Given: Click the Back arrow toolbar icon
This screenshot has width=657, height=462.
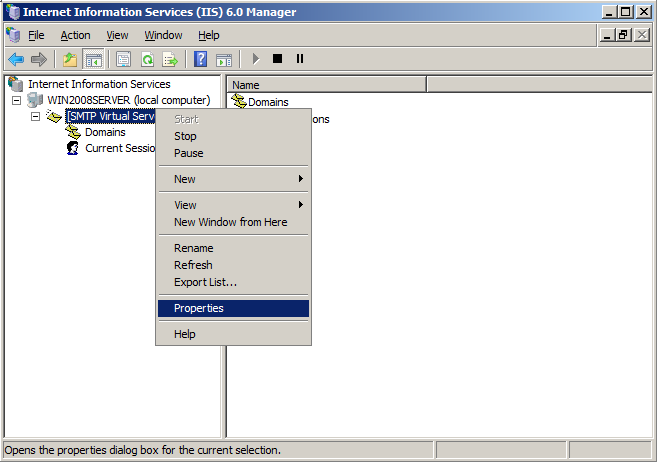Looking at the screenshot, I should 16,59.
